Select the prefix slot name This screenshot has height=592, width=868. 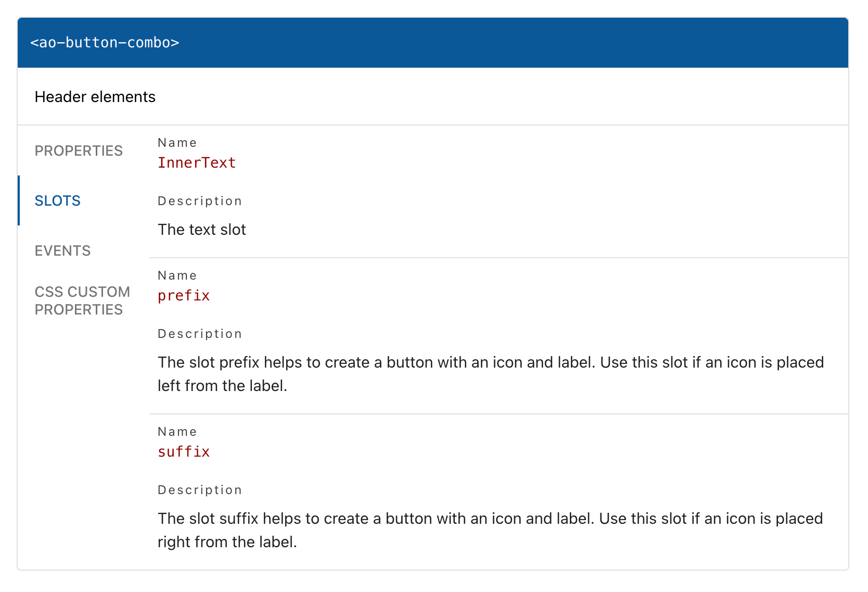tap(184, 295)
